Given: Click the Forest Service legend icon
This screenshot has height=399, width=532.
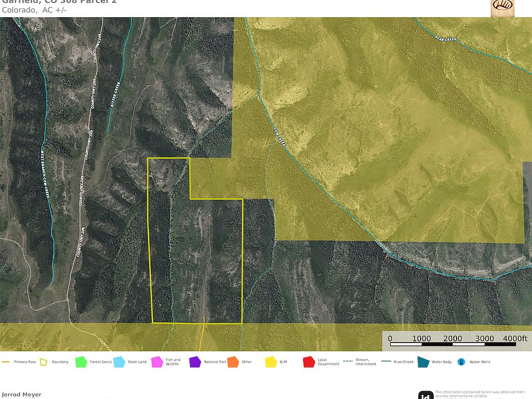Looking at the screenshot, I should pos(80,361).
